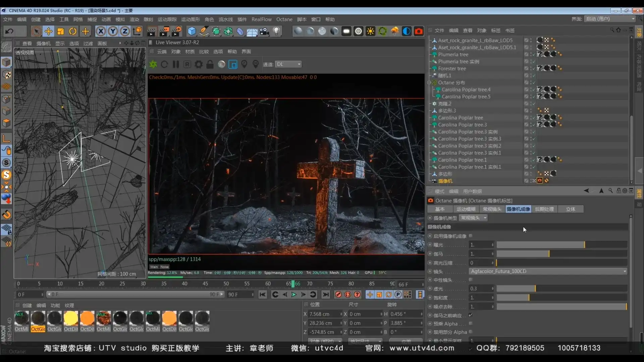Open the Agfacolor_Futura_100CD lens dropdown
The width and height of the screenshot is (644, 362).
tap(548, 271)
